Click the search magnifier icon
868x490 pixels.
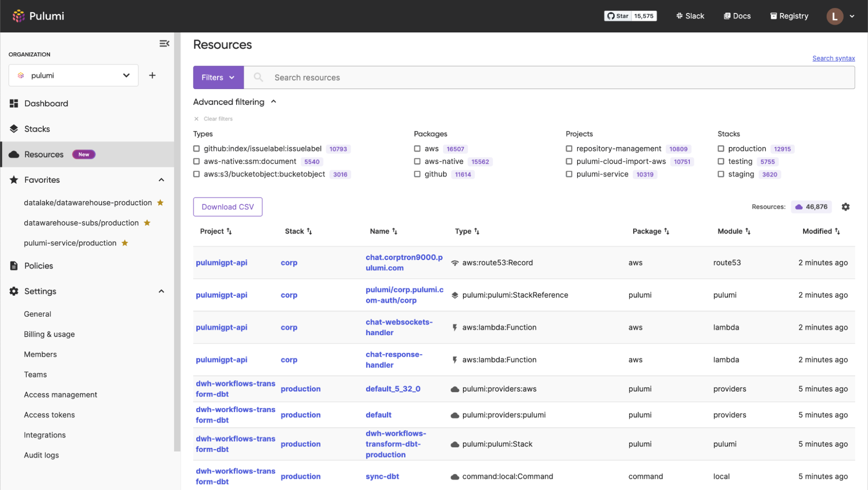point(258,77)
